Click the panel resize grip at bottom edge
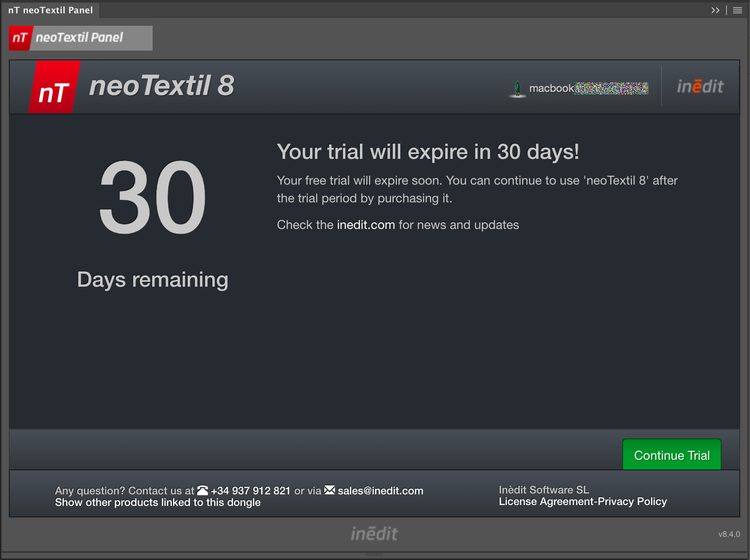Image resolution: width=750 pixels, height=560 pixels. pyautogui.click(x=374, y=555)
